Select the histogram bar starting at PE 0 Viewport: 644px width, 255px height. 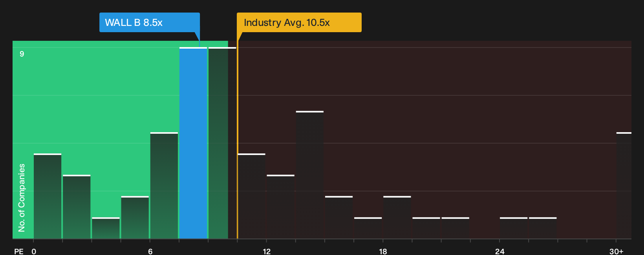pyautogui.click(x=48, y=196)
